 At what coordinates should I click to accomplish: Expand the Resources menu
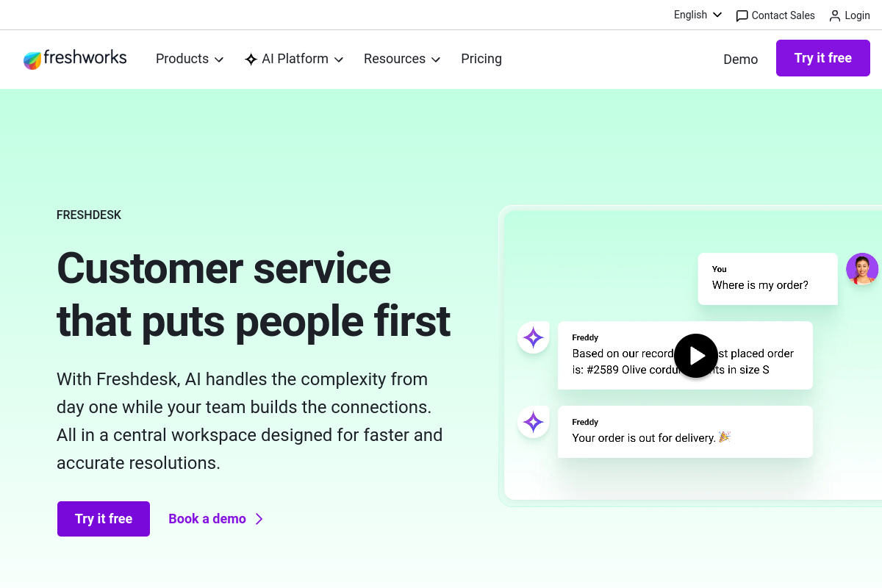click(402, 59)
